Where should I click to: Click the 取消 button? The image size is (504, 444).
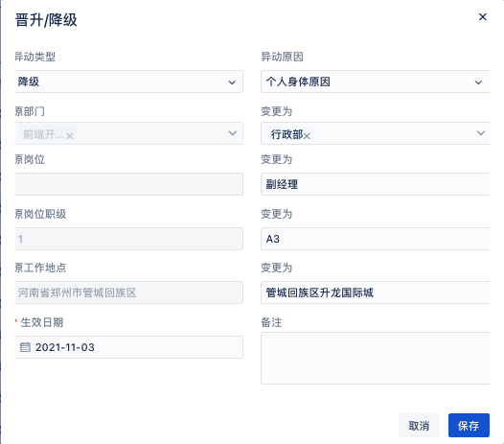419,426
